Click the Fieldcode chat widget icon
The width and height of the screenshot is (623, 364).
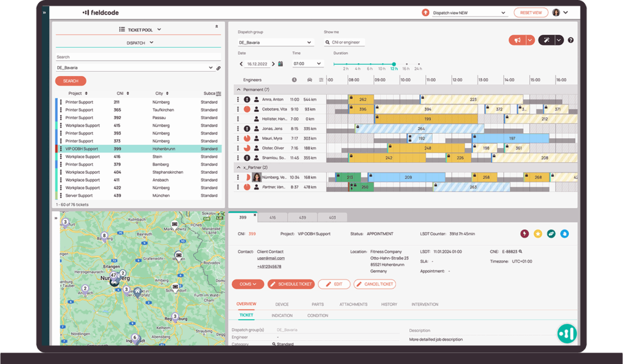click(567, 334)
